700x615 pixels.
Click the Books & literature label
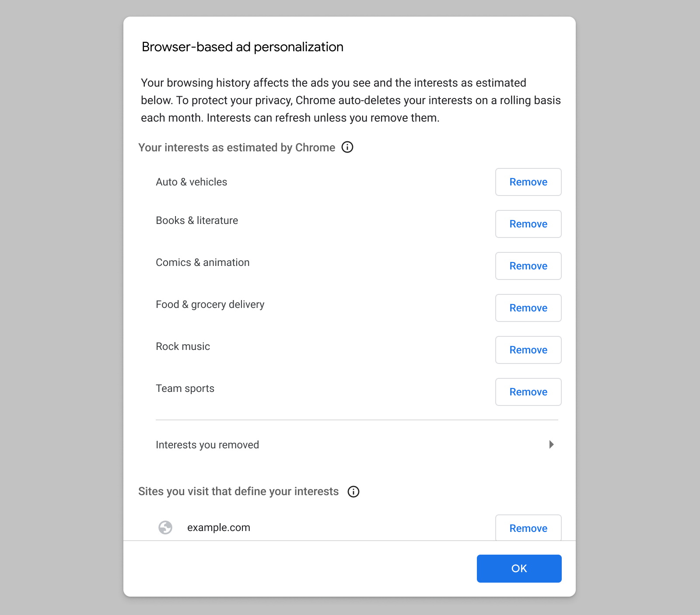coord(197,220)
